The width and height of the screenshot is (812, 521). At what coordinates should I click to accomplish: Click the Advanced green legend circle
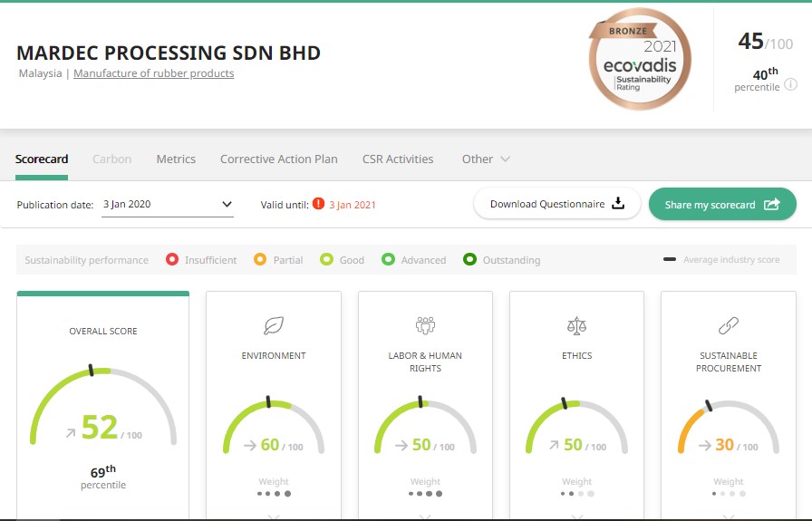[388, 259]
